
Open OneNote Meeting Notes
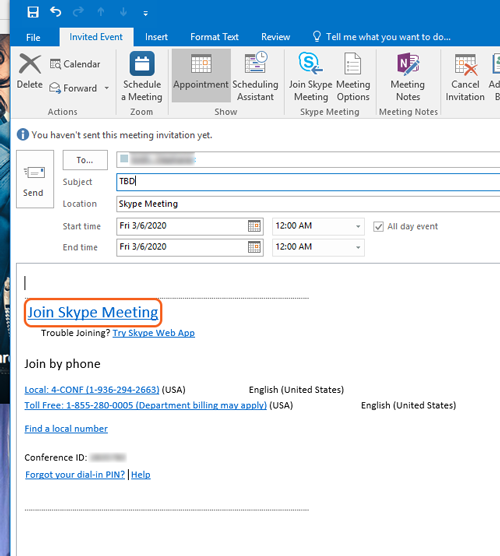point(408,76)
